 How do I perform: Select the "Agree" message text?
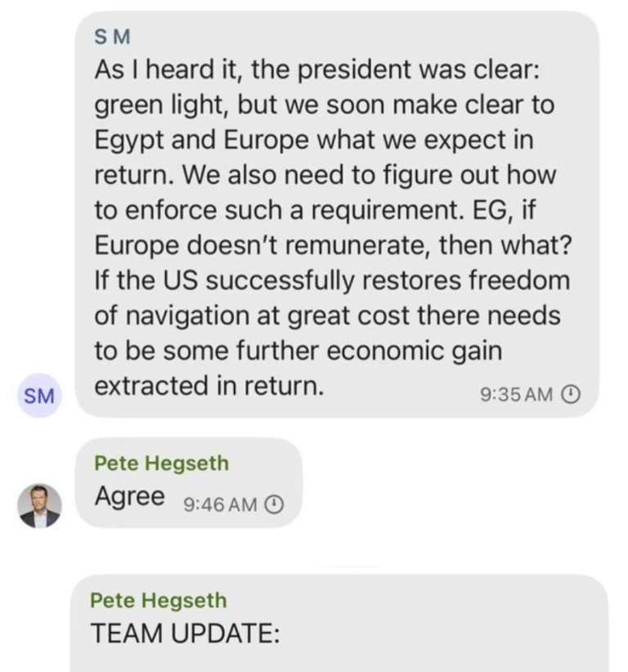click(x=129, y=496)
